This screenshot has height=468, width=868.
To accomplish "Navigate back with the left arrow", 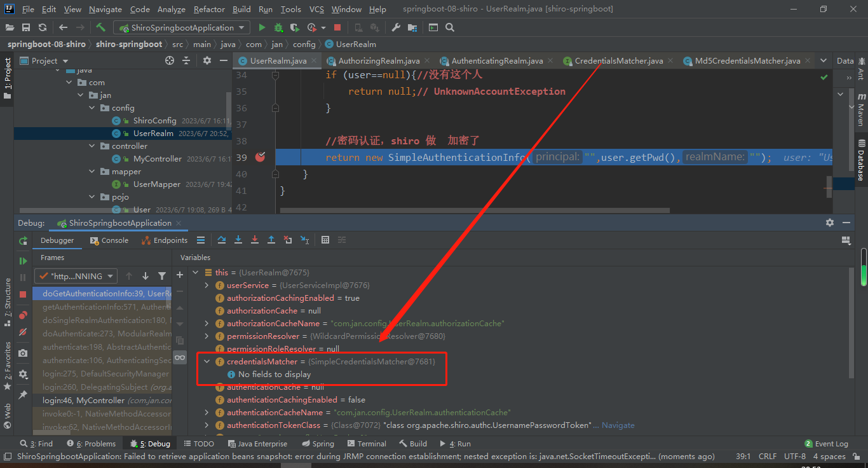I will pyautogui.click(x=63, y=27).
